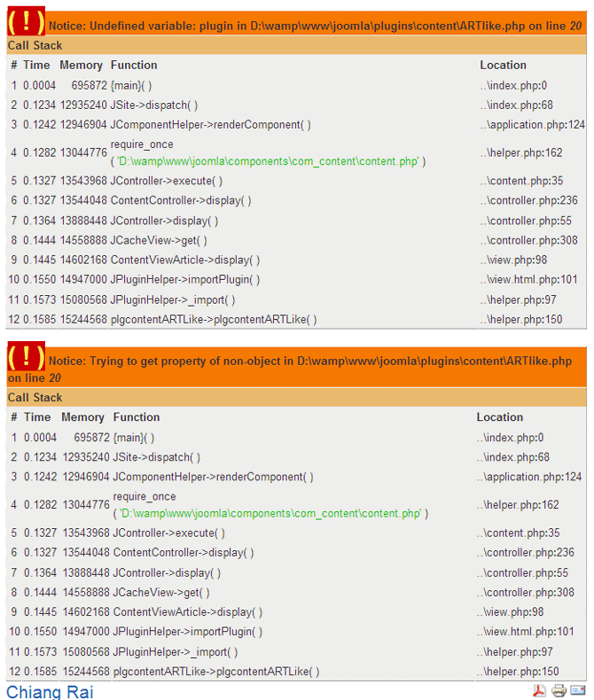
Task: Click '..\view.php:98' location in non-object table
Action: tap(510, 612)
